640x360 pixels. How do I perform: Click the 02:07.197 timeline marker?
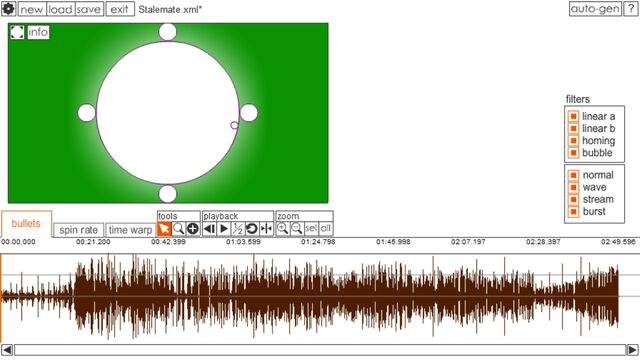(x=468, y=242)
